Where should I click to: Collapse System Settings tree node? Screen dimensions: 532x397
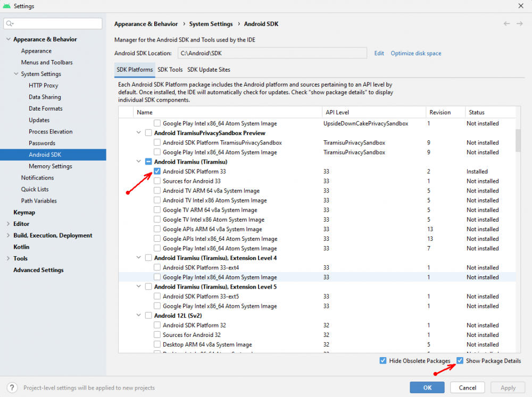16,74
